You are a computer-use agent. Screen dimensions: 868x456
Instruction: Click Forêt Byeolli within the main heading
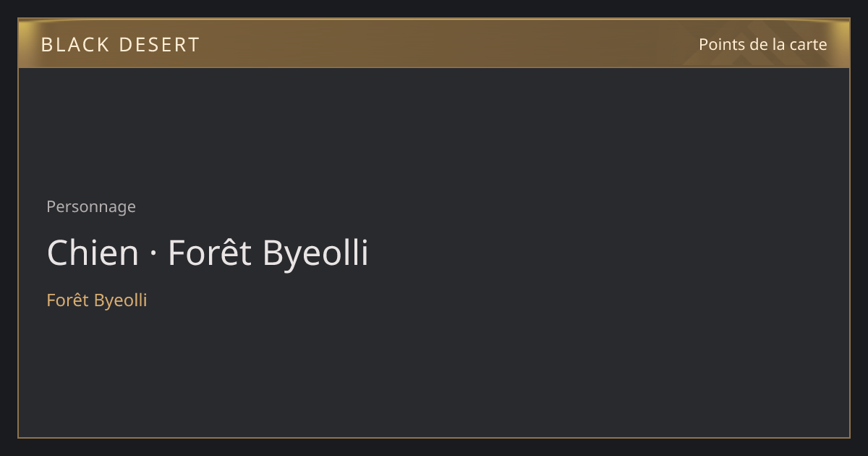point(268,253)
